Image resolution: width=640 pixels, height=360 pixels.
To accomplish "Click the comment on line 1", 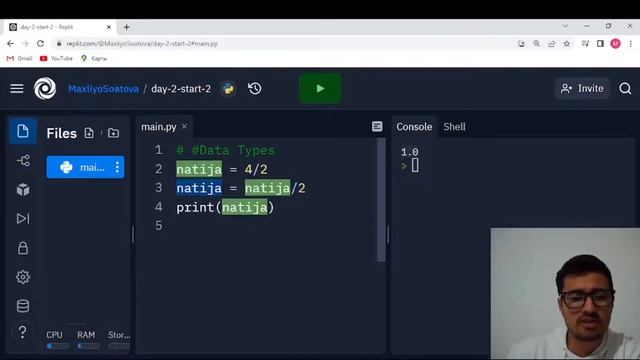I will click(x=226, y=150).
